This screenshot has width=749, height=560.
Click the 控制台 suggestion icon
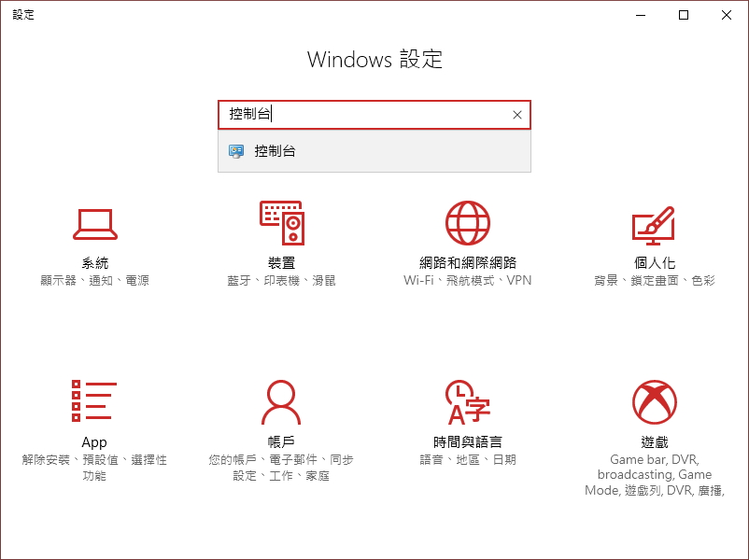click(236, 151)
